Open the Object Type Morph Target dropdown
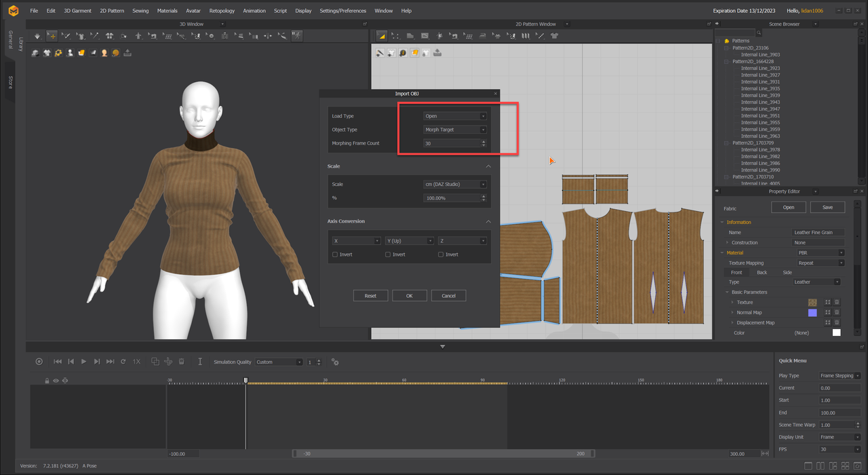The image size is (868, 475). coord(455,130)
